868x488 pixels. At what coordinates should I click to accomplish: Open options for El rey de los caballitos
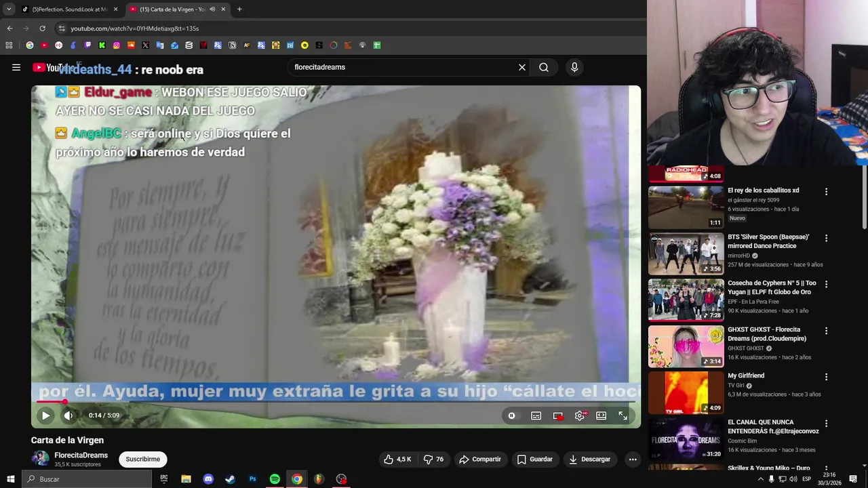pyautogui.click(x=826, y=192)
